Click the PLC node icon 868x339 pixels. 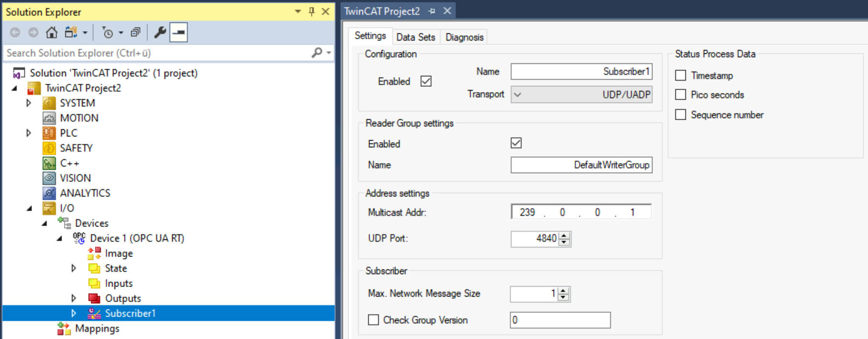click(49, 133)
